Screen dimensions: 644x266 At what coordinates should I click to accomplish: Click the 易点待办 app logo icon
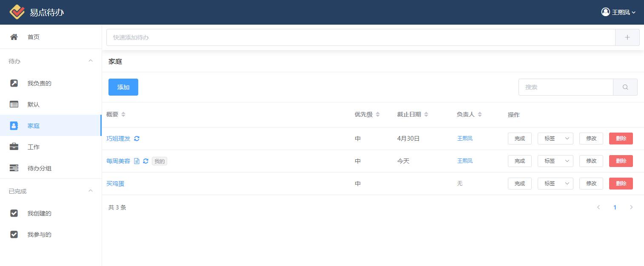(x=17, y=12)
